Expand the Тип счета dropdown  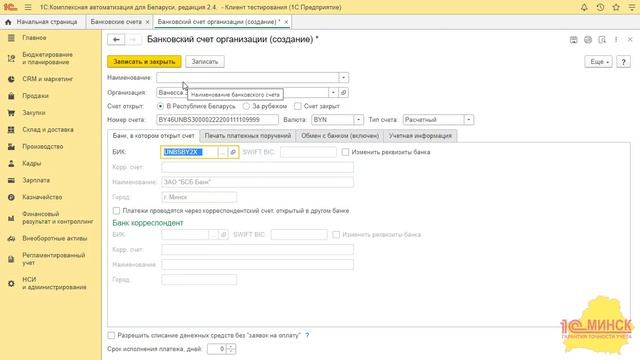tap(469, 120)
